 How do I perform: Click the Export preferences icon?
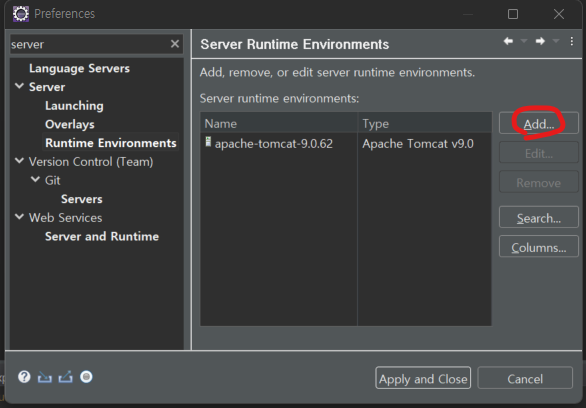click(x=66, y=377)
